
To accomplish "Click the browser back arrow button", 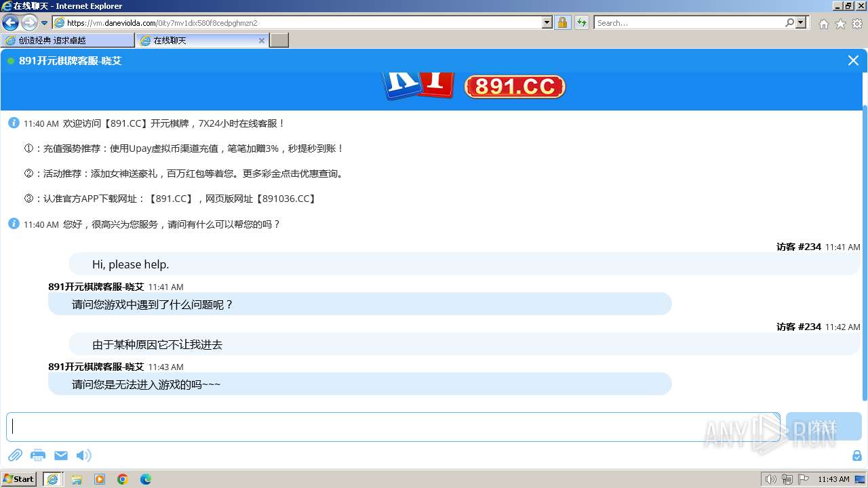I will [10, 23].
